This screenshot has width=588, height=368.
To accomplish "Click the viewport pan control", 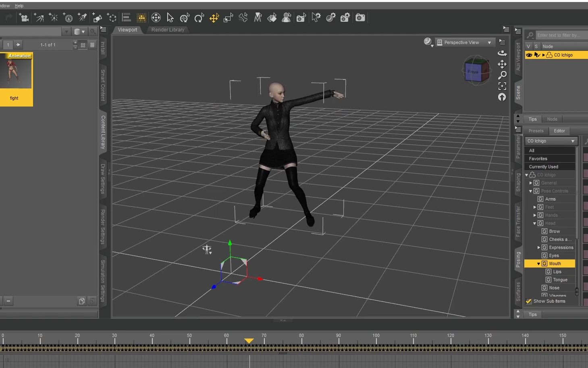I will pyautogui.click(x=502, y=64).
